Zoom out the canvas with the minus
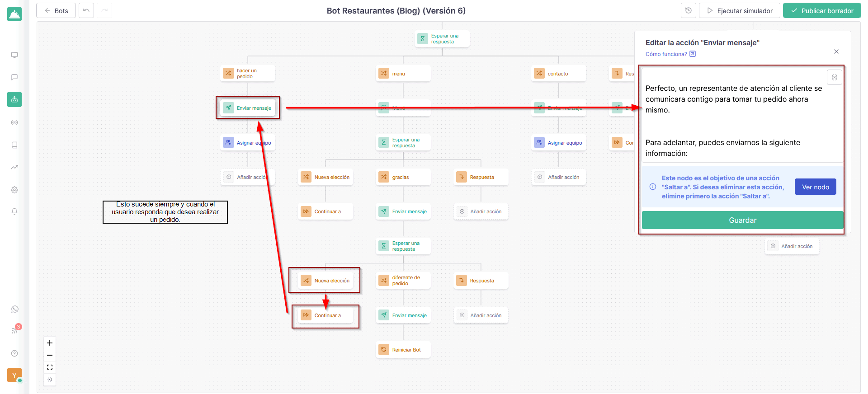Image resolution: width=868 pixels, height=394 pixels. 50,355
